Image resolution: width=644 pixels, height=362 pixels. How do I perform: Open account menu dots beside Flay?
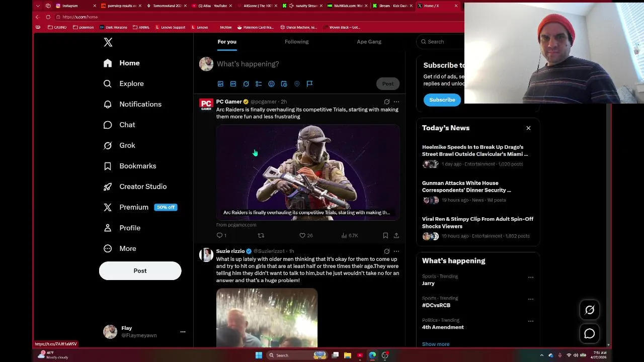point(183,332)
